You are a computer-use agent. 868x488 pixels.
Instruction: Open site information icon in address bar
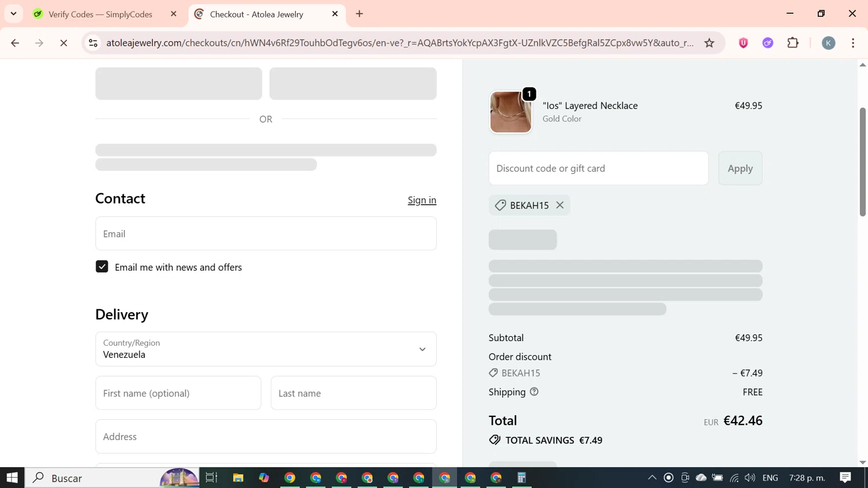(93, 43)
